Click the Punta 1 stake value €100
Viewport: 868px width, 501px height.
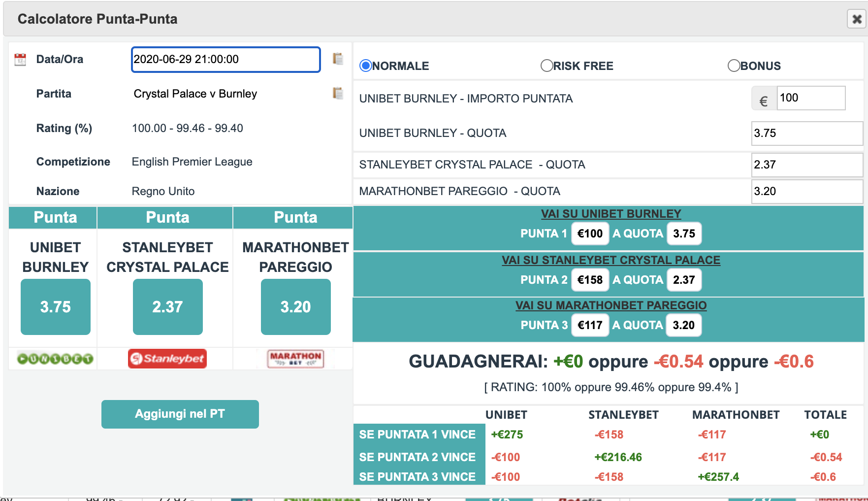coord(590,234)
